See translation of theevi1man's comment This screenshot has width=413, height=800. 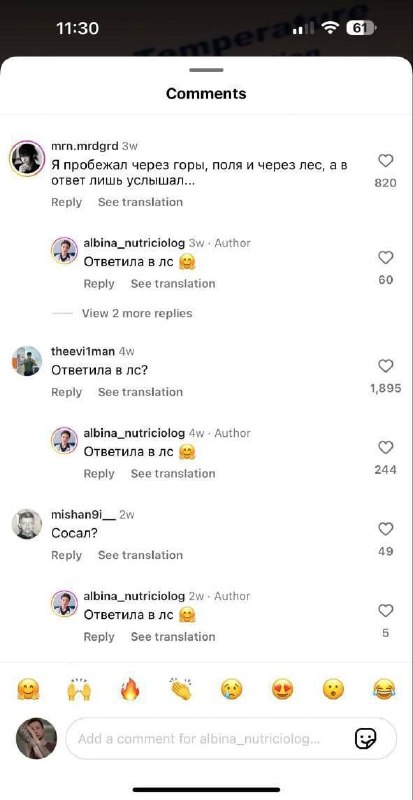tap(140, 392)
